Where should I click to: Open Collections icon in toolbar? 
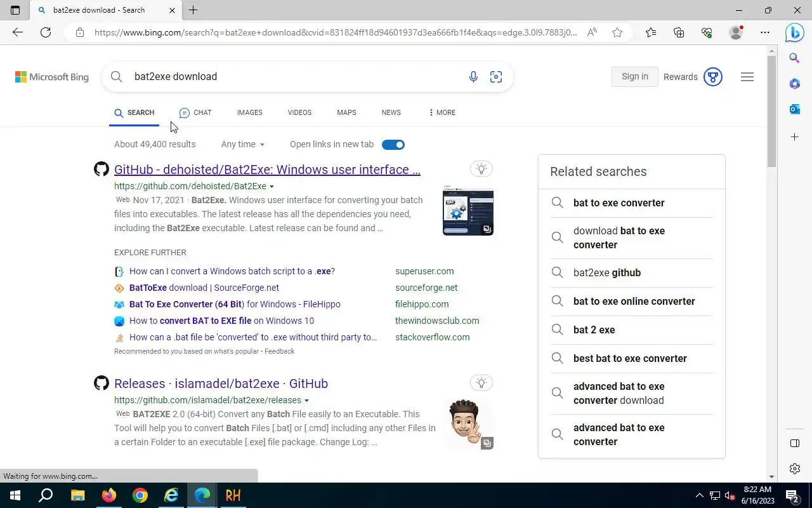679,32
